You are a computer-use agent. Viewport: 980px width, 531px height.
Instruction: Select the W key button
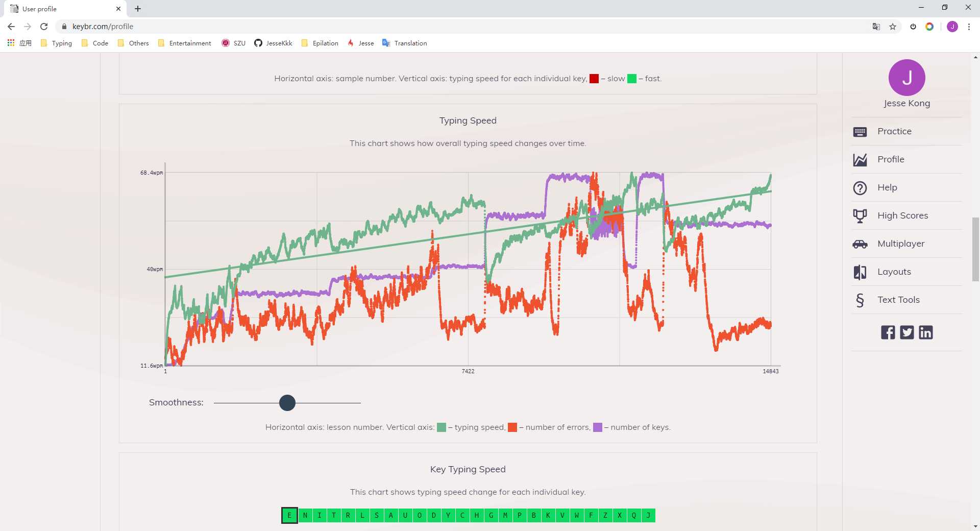tap(577, 515)
